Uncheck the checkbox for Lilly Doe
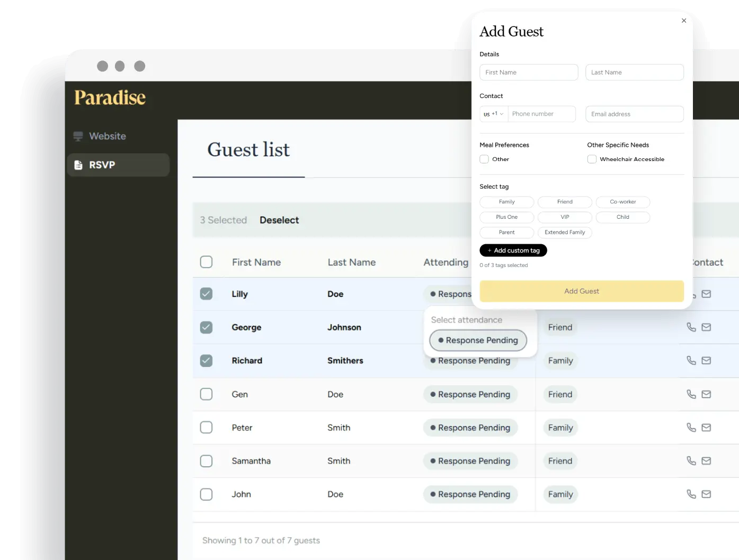Screen dimensions: 739x560 (x=206, y=294)
